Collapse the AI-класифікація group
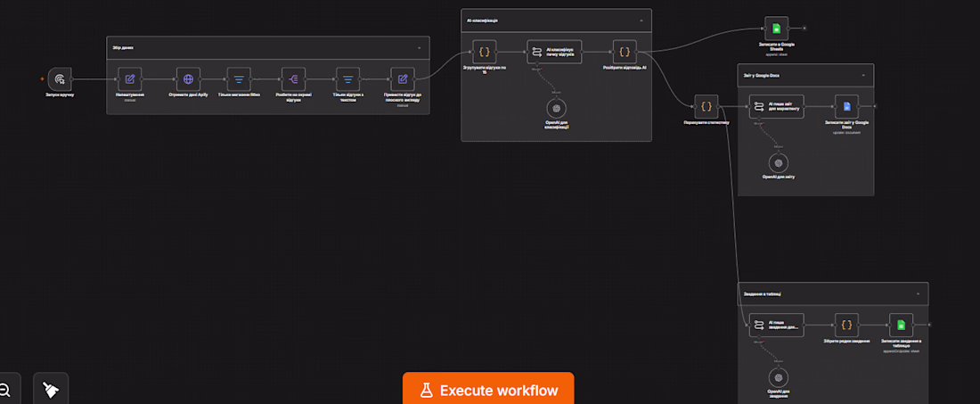The width and height of the screenshot is (980, 404). coord(641,21)
